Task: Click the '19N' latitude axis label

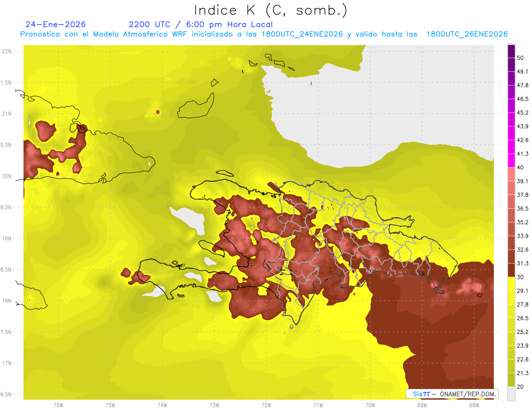Action: (x=7, y=238)
